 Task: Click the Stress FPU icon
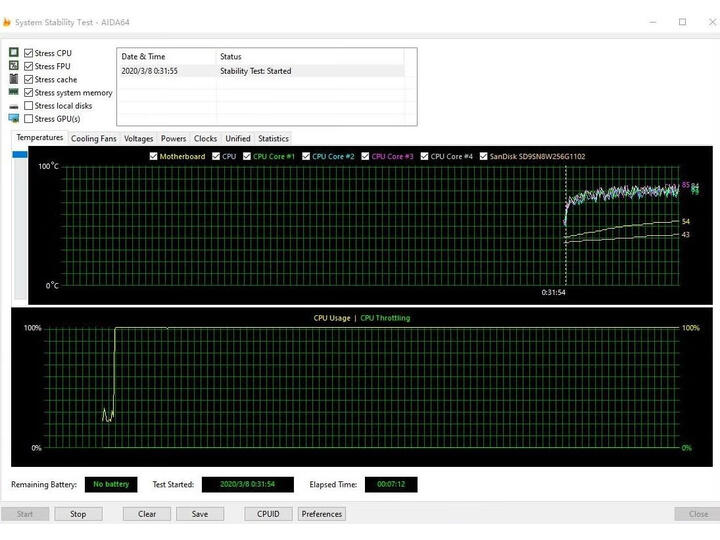14,66
